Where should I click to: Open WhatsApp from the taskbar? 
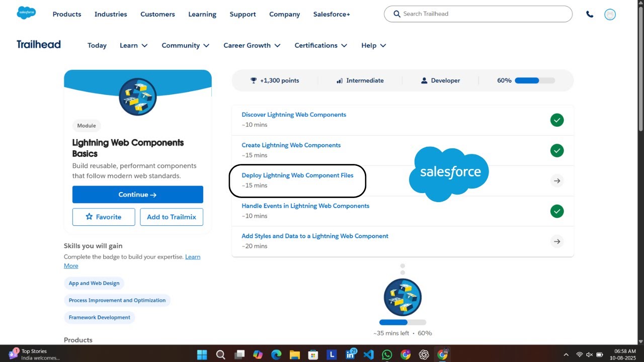pos(387,354)
